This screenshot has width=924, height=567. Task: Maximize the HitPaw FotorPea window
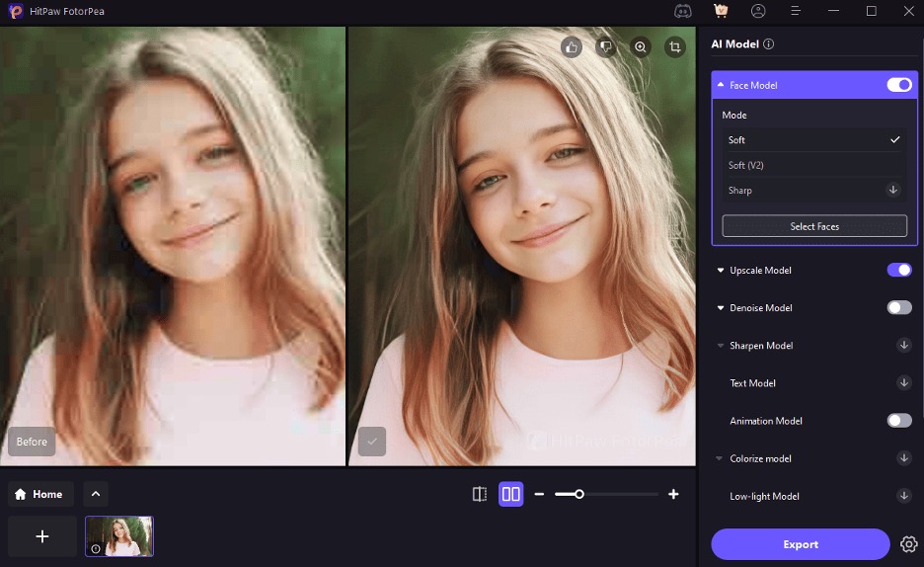click(871, 11)
